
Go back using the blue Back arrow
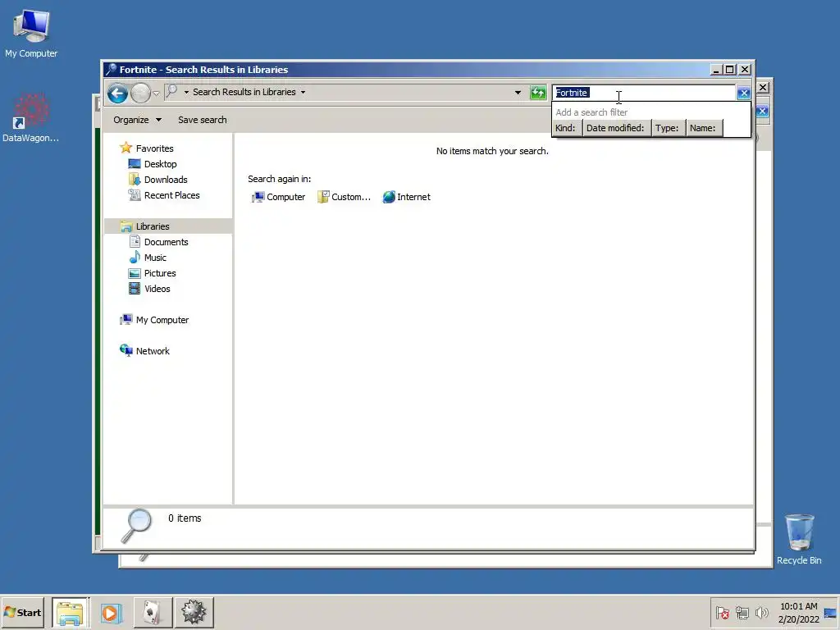[117, 94]
